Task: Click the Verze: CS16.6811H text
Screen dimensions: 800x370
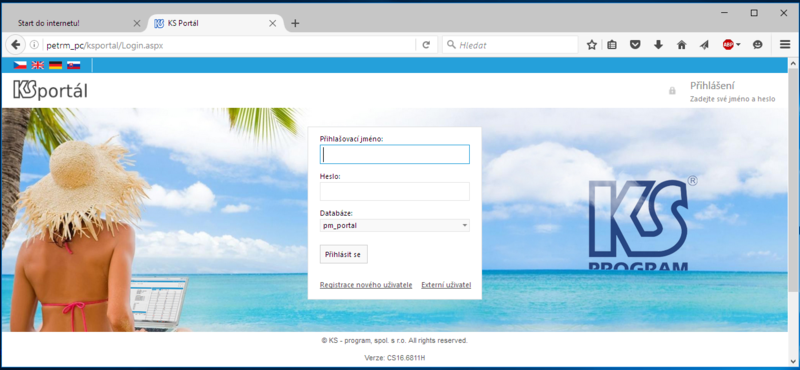Action: (394, 358)
